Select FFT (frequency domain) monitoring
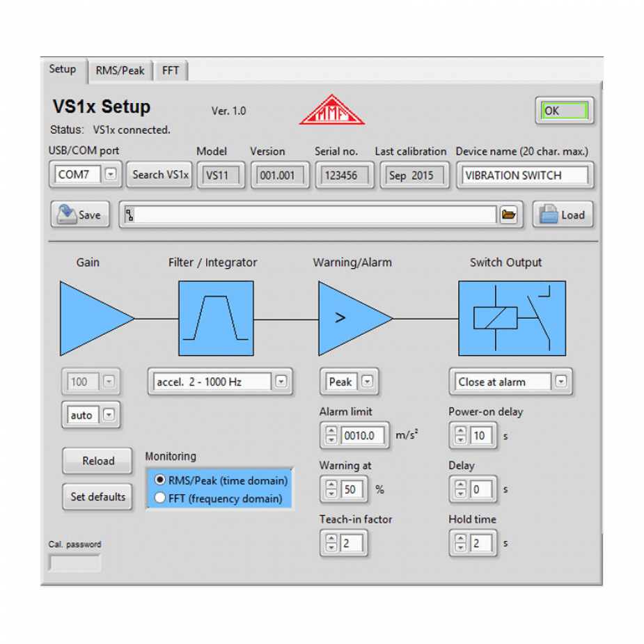 coord(159,498)
